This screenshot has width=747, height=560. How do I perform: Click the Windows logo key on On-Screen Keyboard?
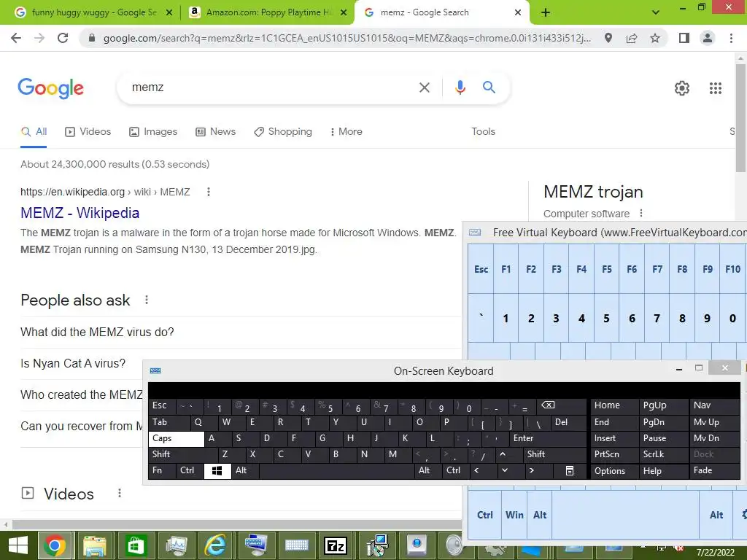pos(217,470)
